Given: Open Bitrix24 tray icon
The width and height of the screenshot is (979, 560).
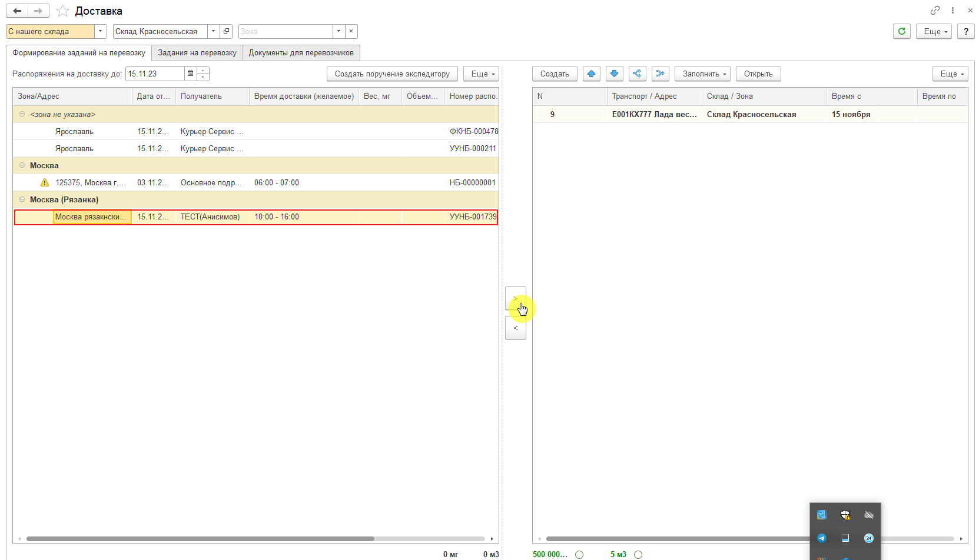Looking at the screenshot, I should [x=868, y=538].
